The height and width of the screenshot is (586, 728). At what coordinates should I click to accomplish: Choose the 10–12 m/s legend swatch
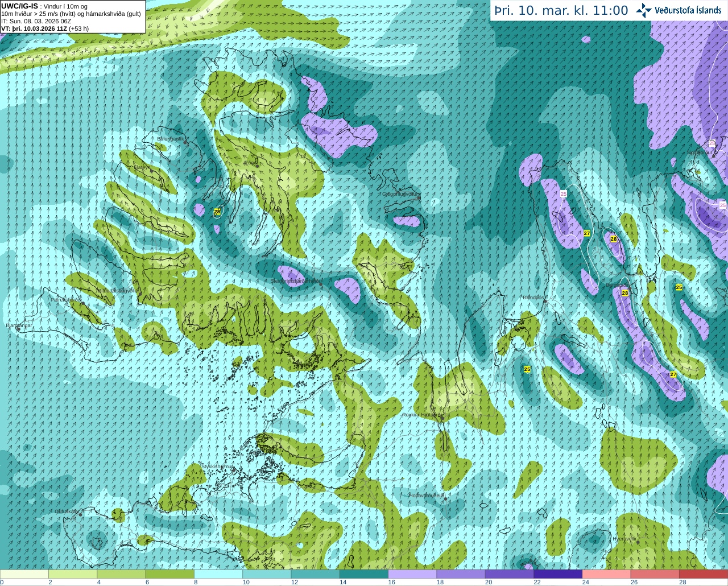[x=267, y=574]
